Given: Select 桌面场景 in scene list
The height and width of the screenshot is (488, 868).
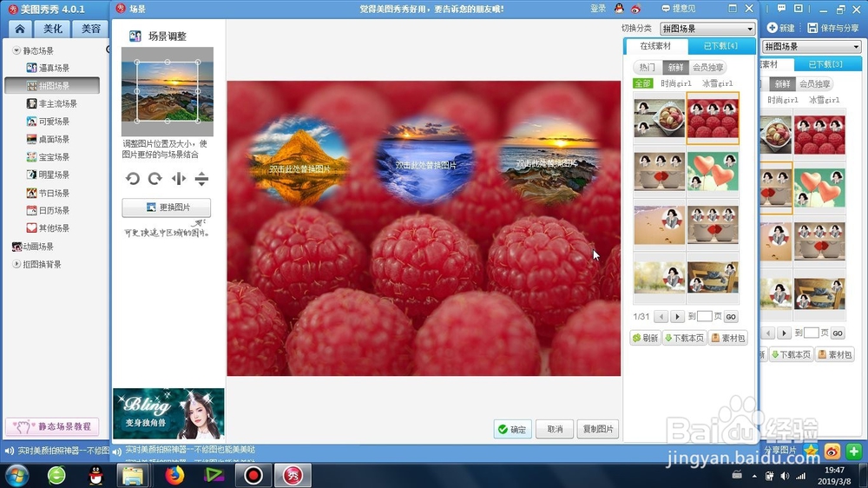Looking at the screenshot, I should [x=48, y=139].
